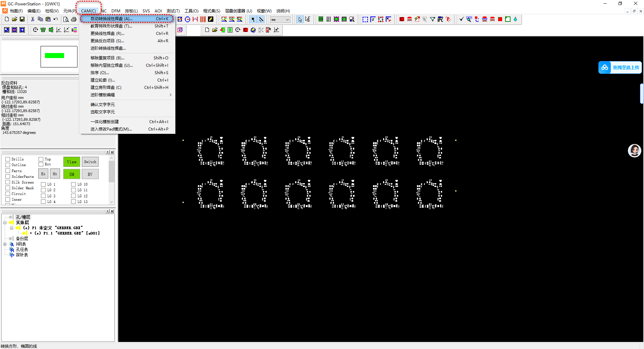Click the Printer icon
This screenshot has height=349, width=644.
(74, 19)
